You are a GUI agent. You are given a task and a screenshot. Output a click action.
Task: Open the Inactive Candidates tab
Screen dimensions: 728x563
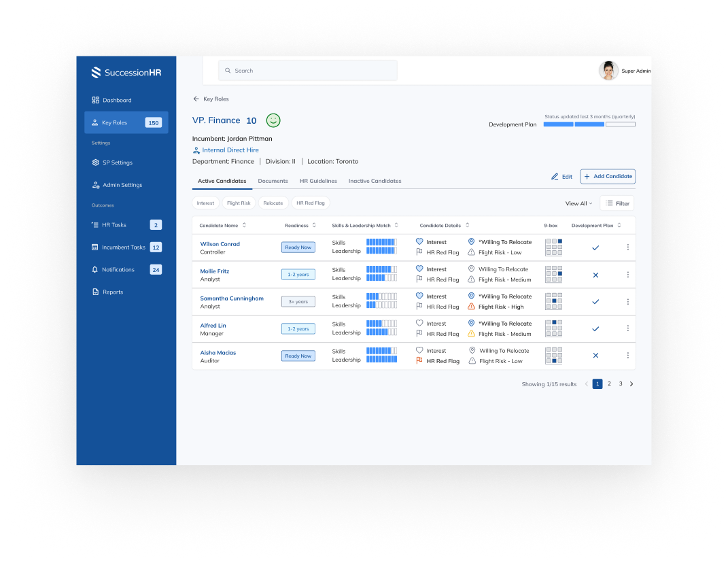375,181
